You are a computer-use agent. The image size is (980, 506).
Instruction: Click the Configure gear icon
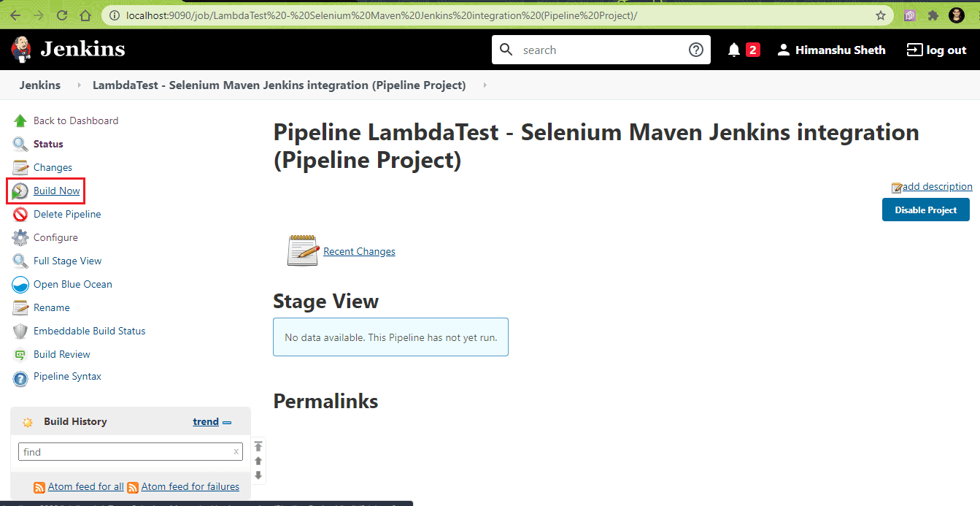coord(20,238)
